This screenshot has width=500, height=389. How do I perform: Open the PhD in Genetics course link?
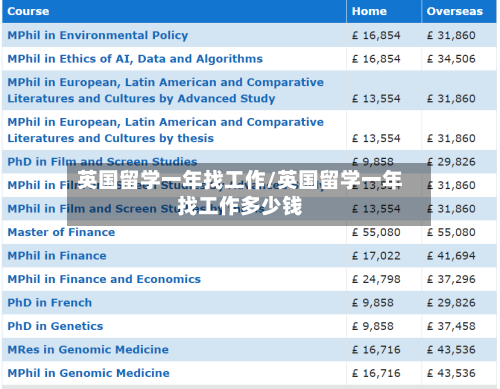click(55, 326)
